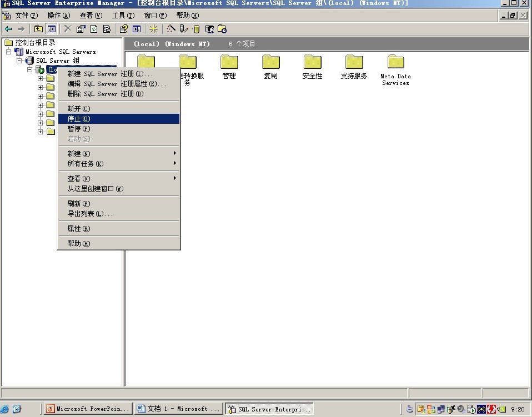Select the highlighted (local) server tree item
Viewport: 532px width, 417px height.
pyautogui.click(x=52, y=69)
